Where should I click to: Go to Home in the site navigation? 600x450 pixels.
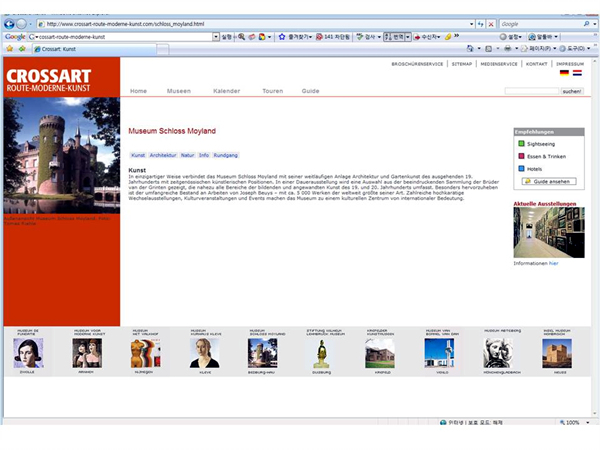click(138, 91)
